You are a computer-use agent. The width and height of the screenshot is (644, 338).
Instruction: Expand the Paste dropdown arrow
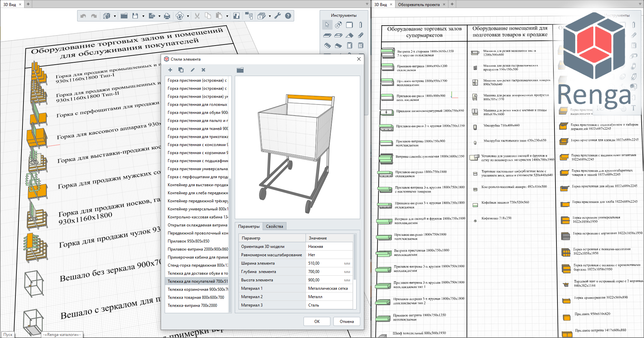(x=227, y=16)
